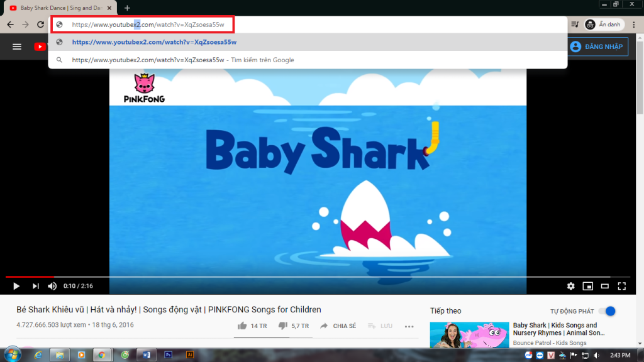The width and height of the screenshot is (644, 362).
Task: Give the video a thumbs up
Action: tap(243, 326)
